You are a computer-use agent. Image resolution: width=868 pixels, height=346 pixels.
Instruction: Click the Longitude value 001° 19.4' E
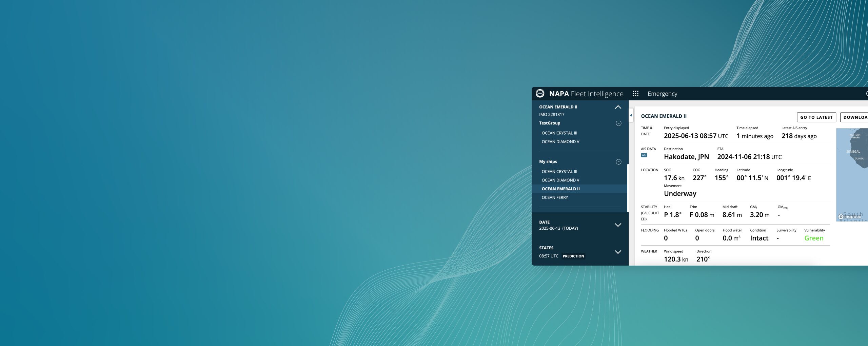pyautogui.click(x=793, y=178)
